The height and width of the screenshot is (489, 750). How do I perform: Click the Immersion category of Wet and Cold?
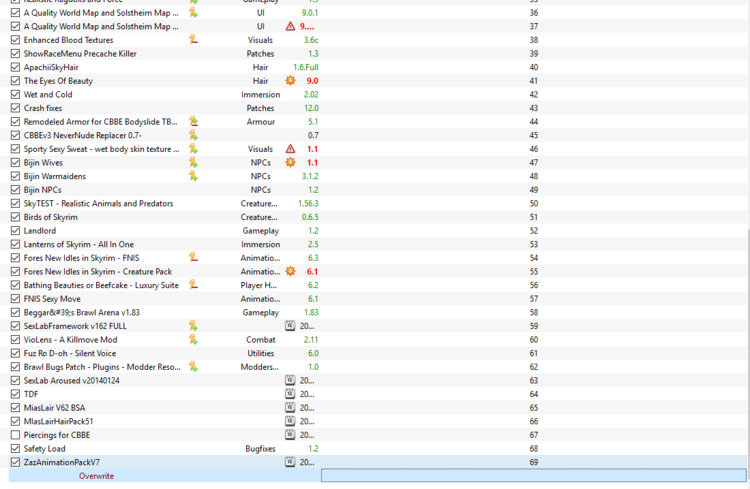(260, 95)
